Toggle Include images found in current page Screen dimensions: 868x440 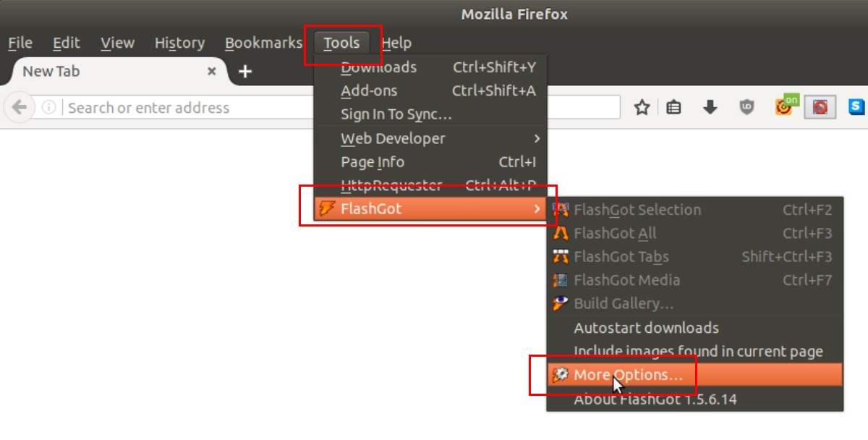point(694,352)
